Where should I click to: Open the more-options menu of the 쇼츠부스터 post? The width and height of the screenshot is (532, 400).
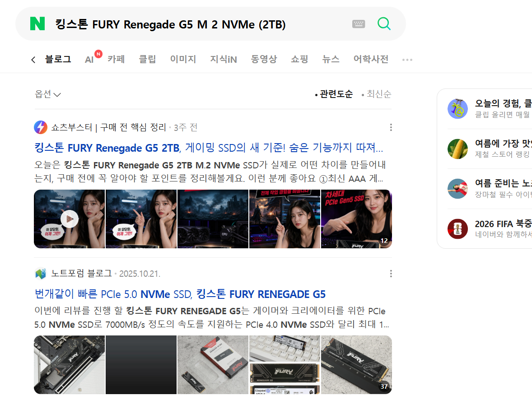391,127
